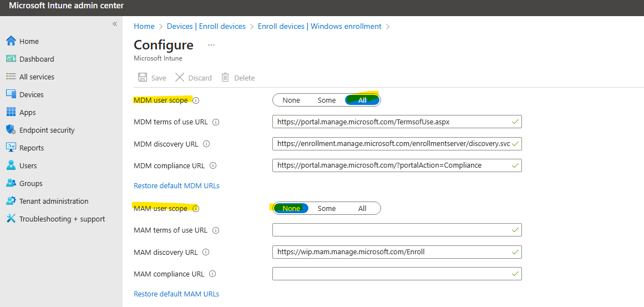Click info icon next to MAM discovery URL

[206, 252]
